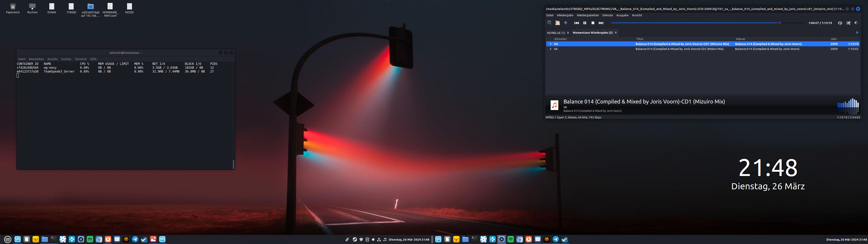This screenshot has width=868, height=244.
Task: Click the volume speaker icon
Action: click(x=856, y=23)
